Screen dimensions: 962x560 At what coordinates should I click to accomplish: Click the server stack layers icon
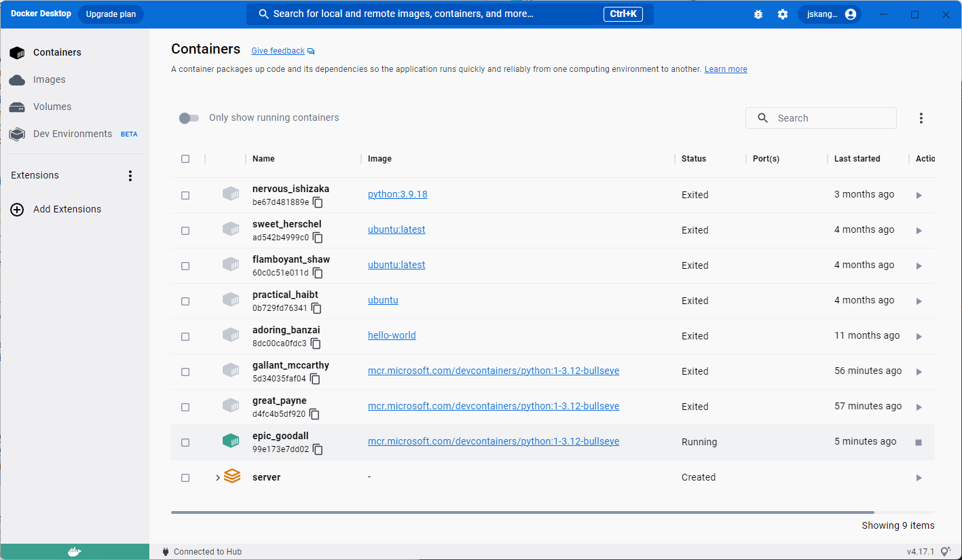(x=232, y=477)
